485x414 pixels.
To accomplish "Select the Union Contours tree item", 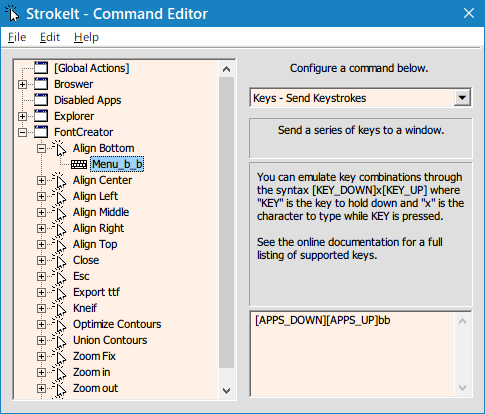I will point(110,340).
